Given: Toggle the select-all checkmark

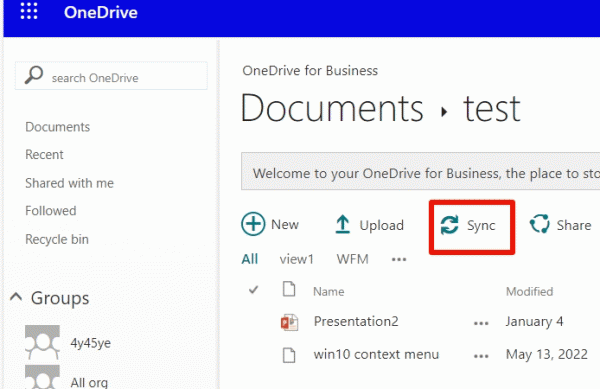Looking at the screenshot, I should point(253,290).
